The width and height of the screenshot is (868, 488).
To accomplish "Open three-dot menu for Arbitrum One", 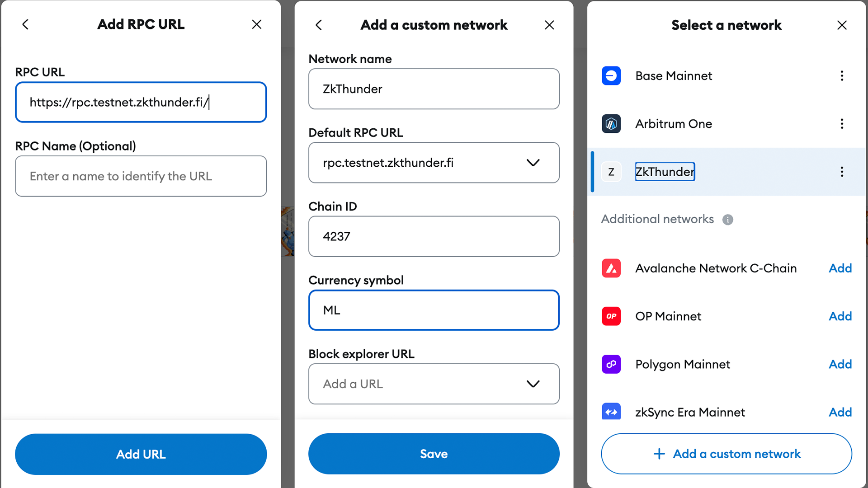I will 841,124.
